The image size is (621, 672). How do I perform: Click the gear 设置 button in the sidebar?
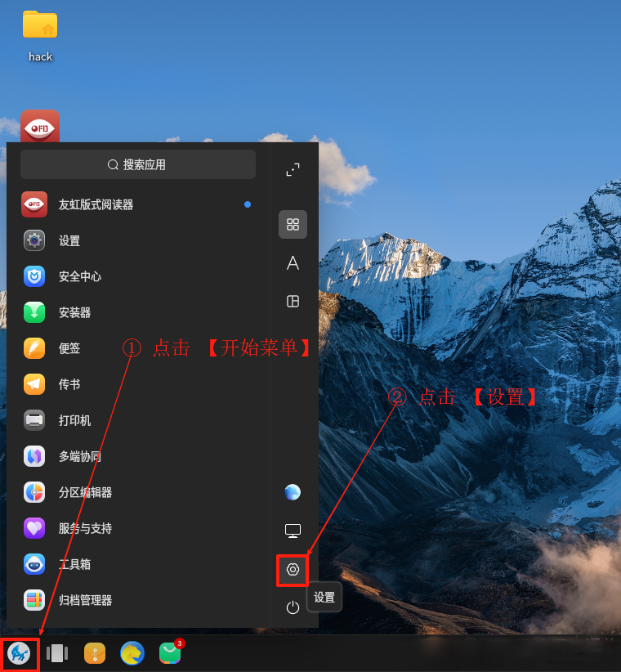click(x=293, y=569)
